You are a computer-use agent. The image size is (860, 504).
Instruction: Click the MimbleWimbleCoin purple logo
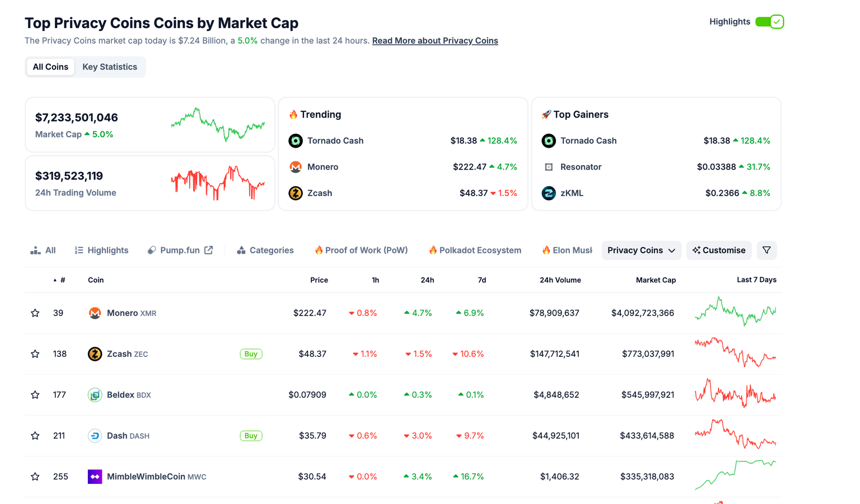click(95, 477)
